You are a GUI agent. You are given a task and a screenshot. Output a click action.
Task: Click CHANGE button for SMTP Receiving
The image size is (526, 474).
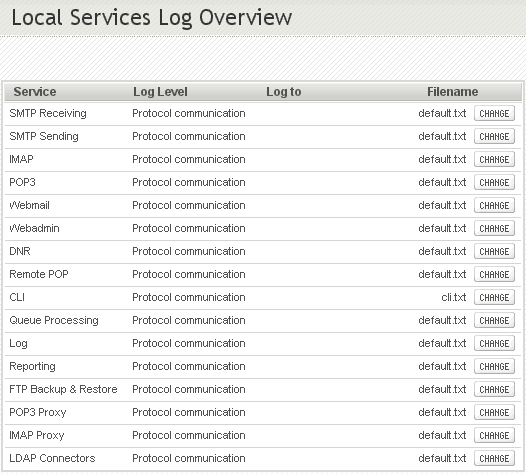pyautogui.click(x=494, y=113)
